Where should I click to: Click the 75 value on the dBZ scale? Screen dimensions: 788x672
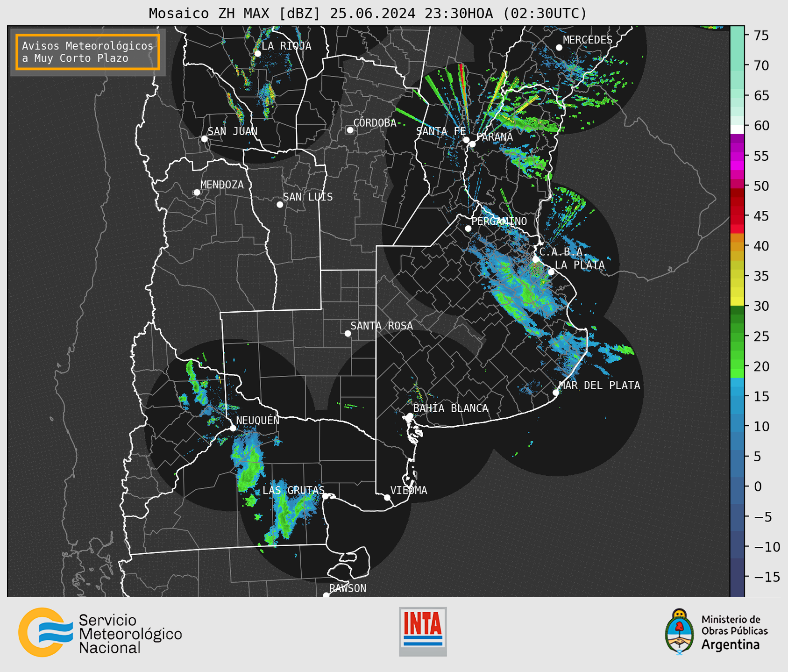point(761,36)
